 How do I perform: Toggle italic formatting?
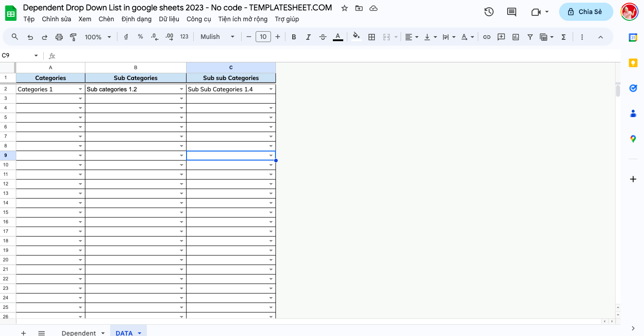click(x=308, y=37)
